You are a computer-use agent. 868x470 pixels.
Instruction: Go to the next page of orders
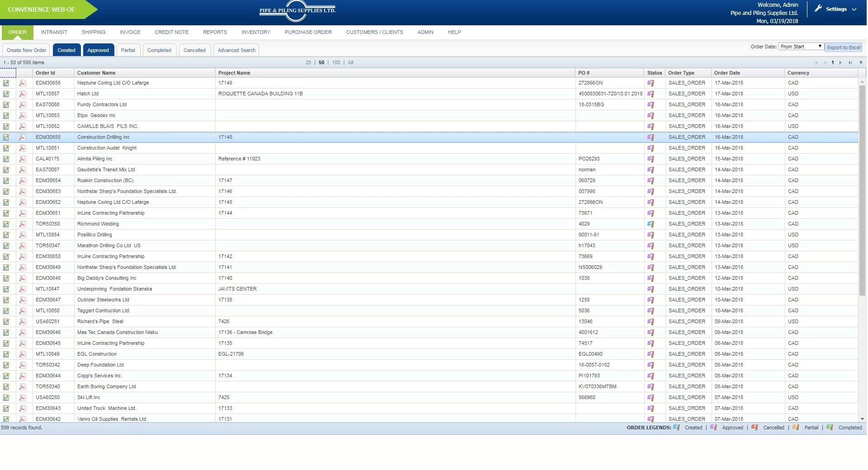tap(840, 63)
